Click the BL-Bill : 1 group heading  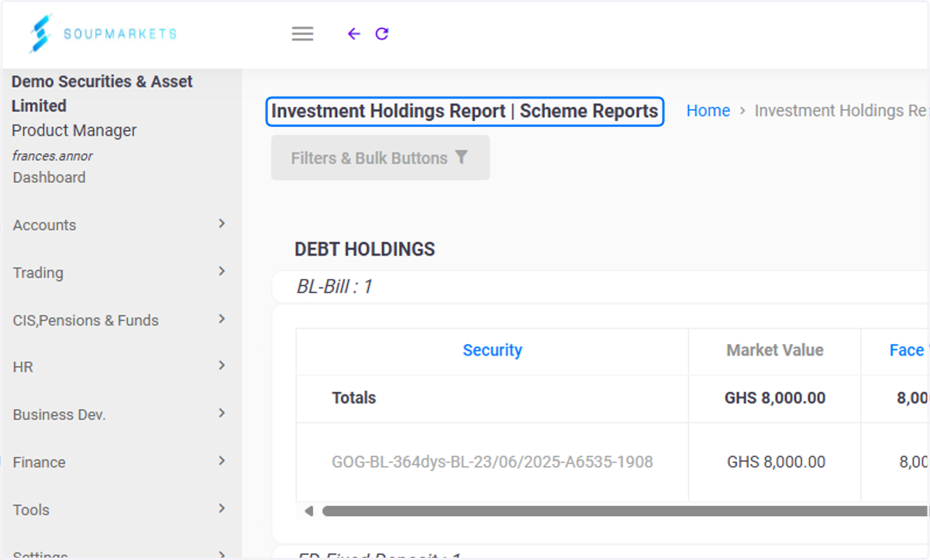point(334,287)
